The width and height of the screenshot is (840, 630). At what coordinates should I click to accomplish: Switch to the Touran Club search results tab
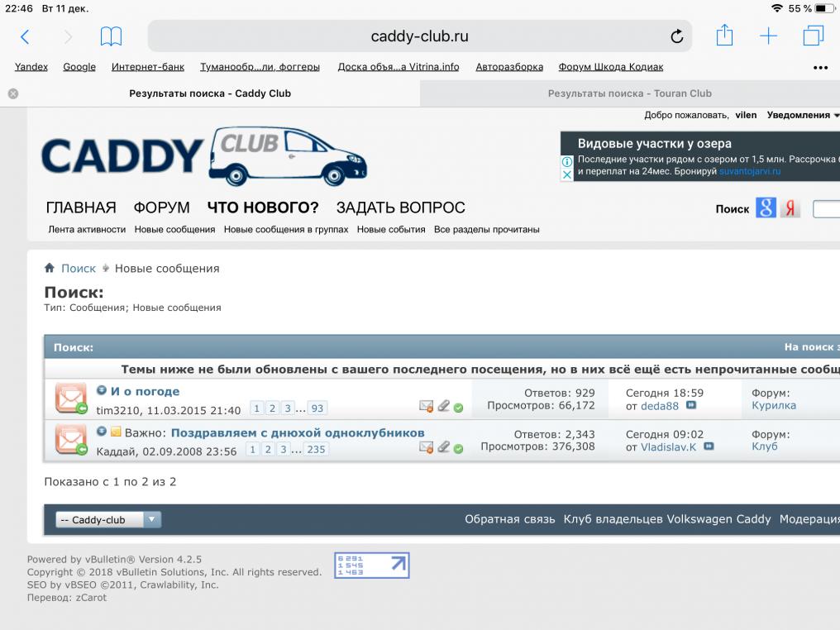click(x=629, y=93)
